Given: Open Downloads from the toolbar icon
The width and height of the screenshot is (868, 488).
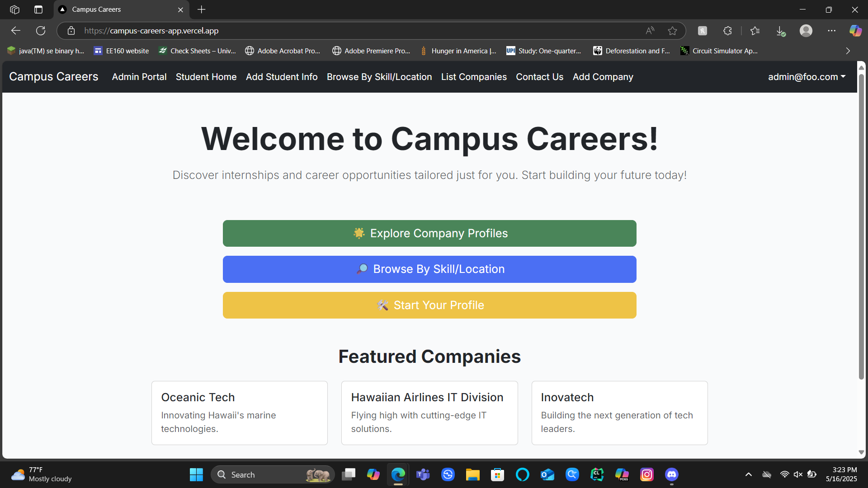Looking at the screenshot, I should click(x=780, y=30).
